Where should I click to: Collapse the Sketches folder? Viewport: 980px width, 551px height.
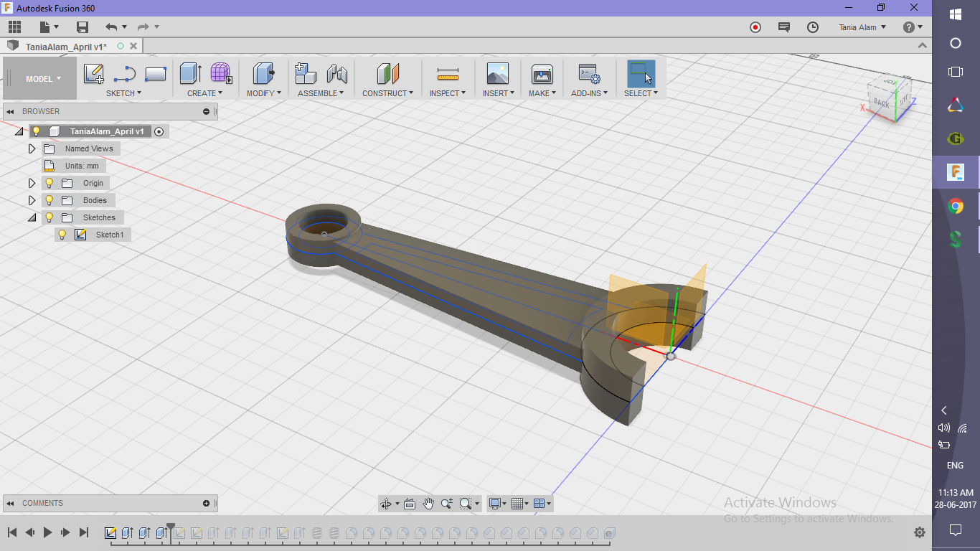pos(32,217)
